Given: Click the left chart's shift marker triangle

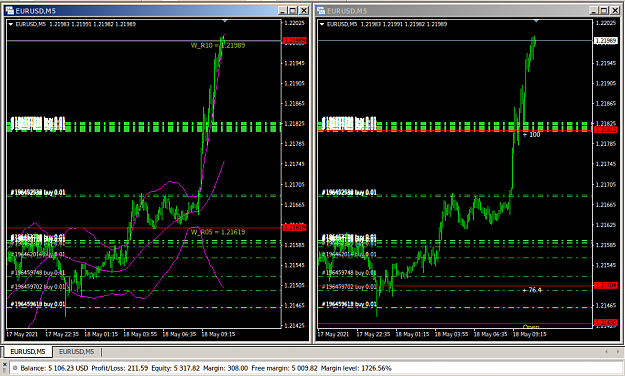Looking at the screenshot, I should pyautogui.click(x=225, y=20).
